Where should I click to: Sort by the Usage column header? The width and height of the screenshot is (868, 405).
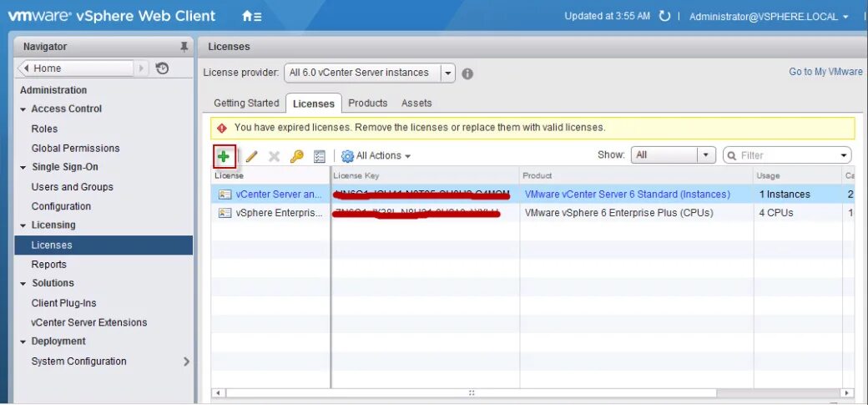pyautogui.click(x=798, y=175)
